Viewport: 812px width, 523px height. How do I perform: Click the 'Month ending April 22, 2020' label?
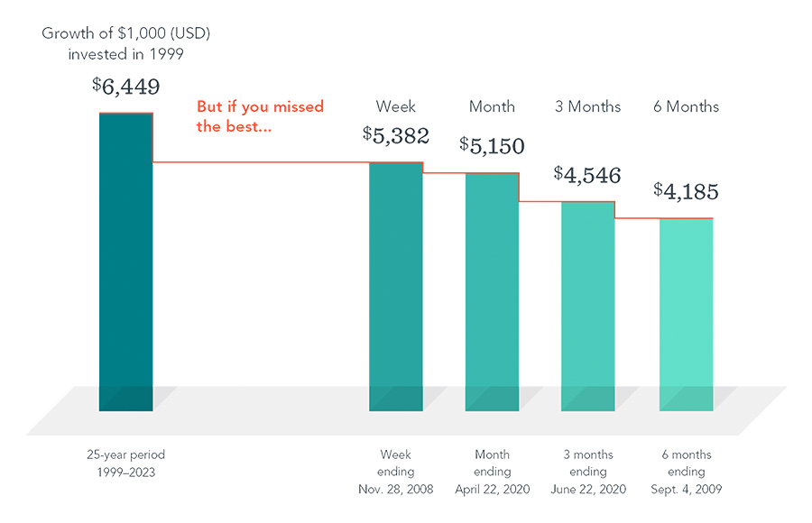coord(492,472)
